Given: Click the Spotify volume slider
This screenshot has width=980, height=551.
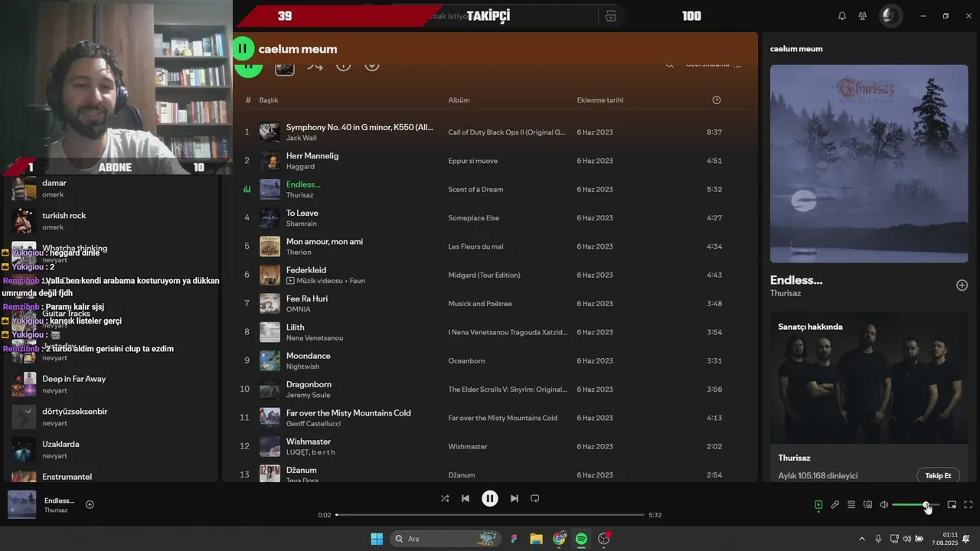Looking at the screenshot, I should click(916, 505).
